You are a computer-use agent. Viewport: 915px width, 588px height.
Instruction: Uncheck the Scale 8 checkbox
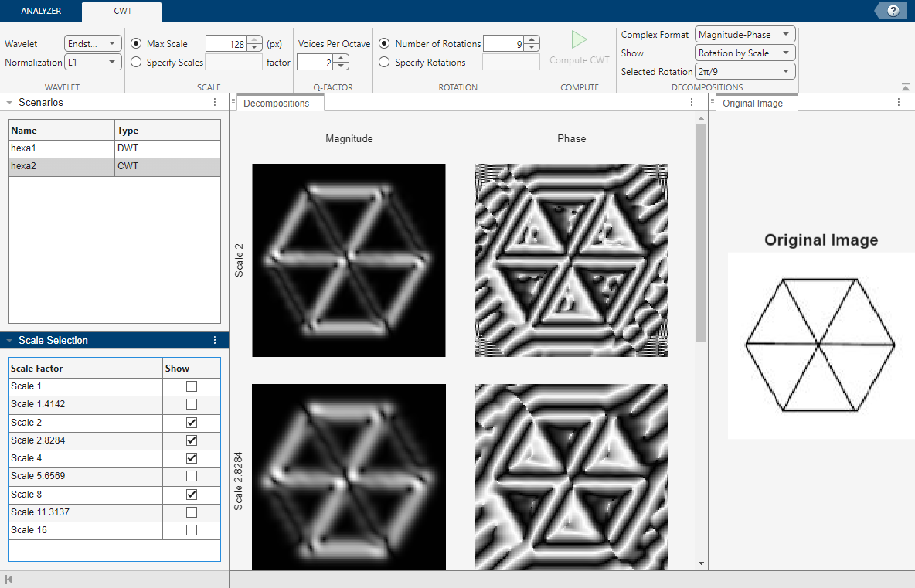(191, 495)
